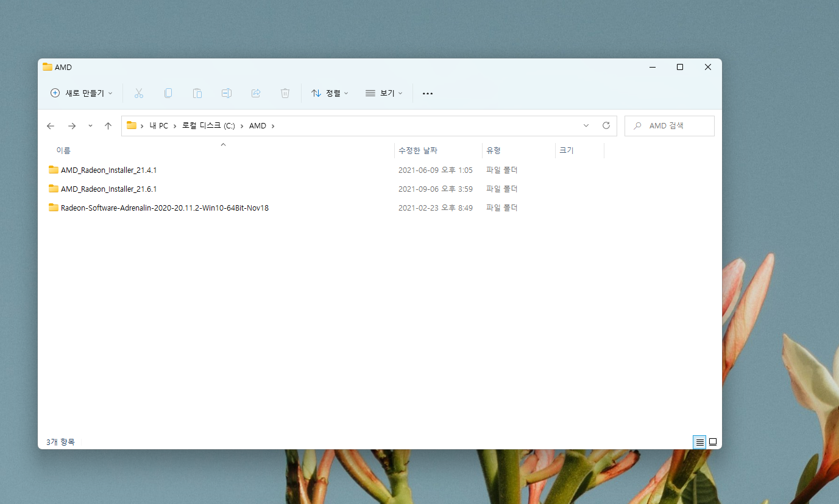This screenshot has width=839, height=504.
Task: Click the AMD 검색 search box
Action: pos(670,126)
